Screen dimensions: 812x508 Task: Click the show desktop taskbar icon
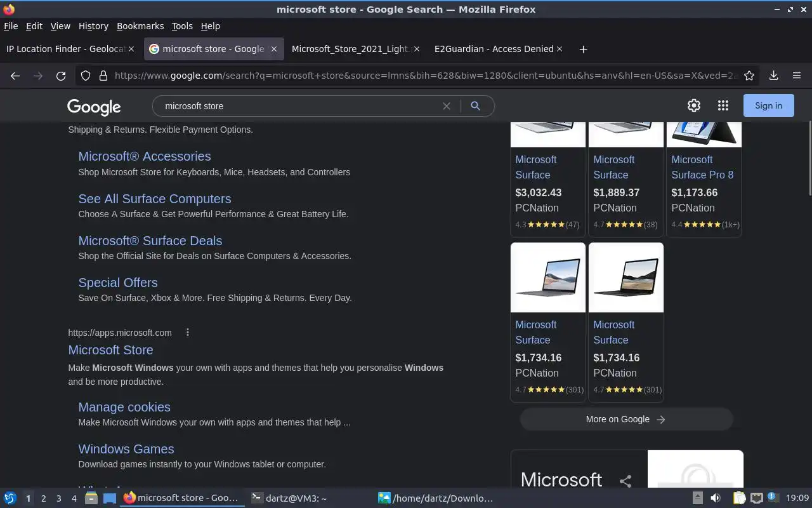tap(110, 498)
